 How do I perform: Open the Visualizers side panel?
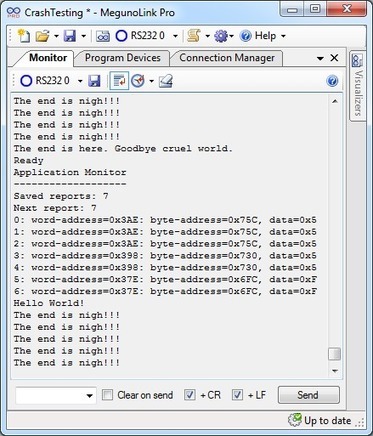click(357, 86)
